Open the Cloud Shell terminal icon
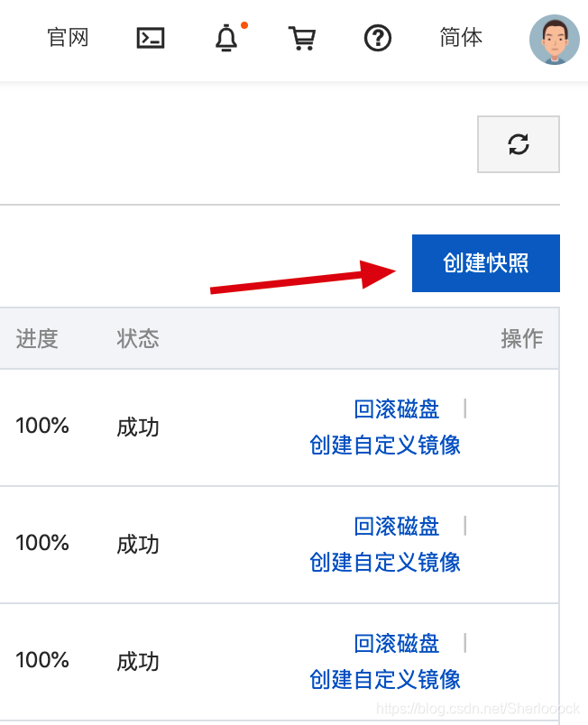 click(x=151, y=38)
